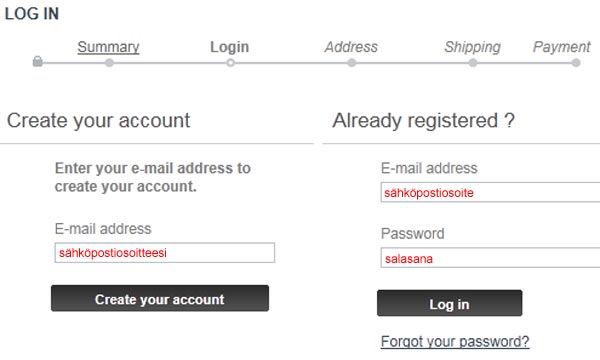The height and width of the screenshot is (360, 600).
Task: Click the Address step dot marker
Action: pyautogui.click(x=352, y=63)
